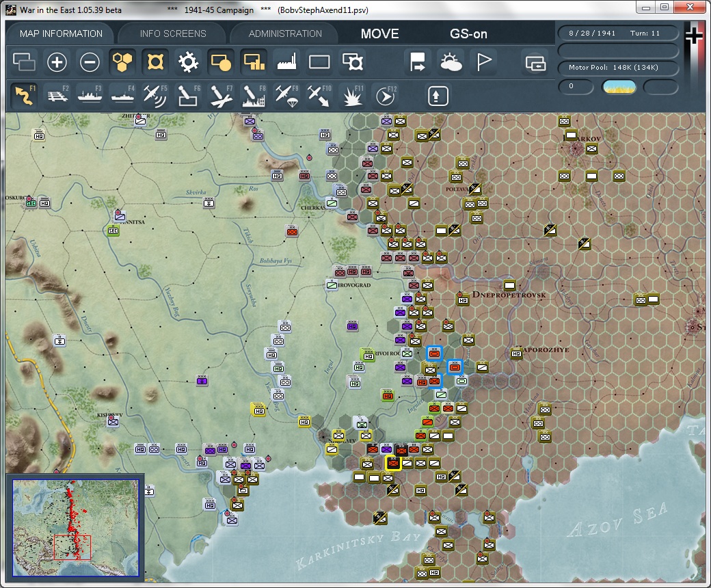
Task: Click the MOVE mode label
Action: 380,34
